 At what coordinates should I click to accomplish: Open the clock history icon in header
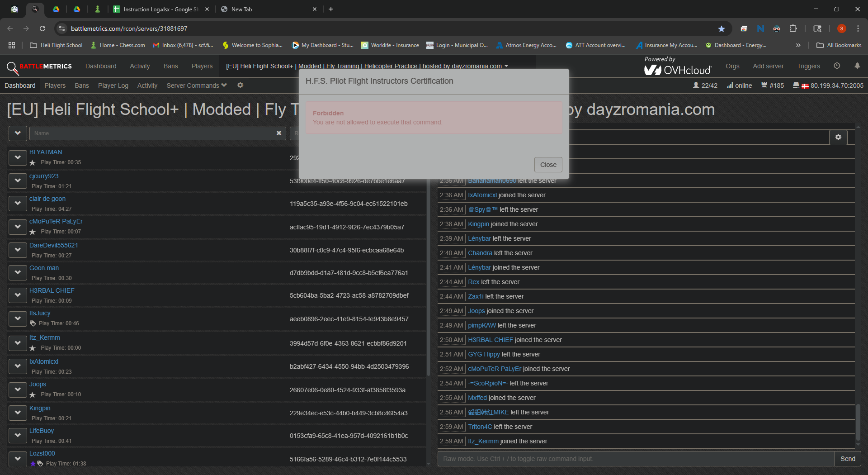[x=837, y=66]
